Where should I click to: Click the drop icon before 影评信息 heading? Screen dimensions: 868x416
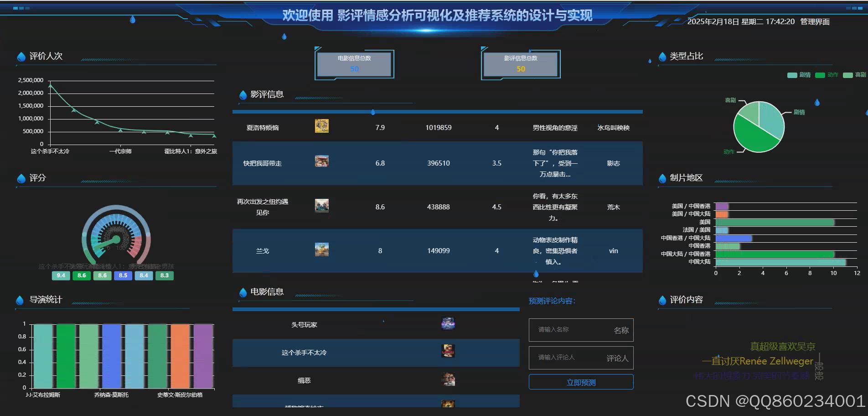[x=243, y=94]
